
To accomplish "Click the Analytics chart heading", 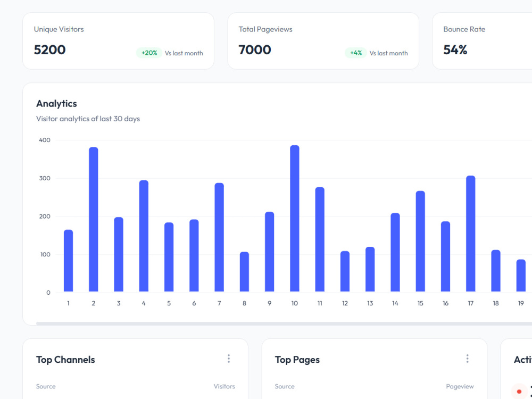I will [x=57, y=104].
